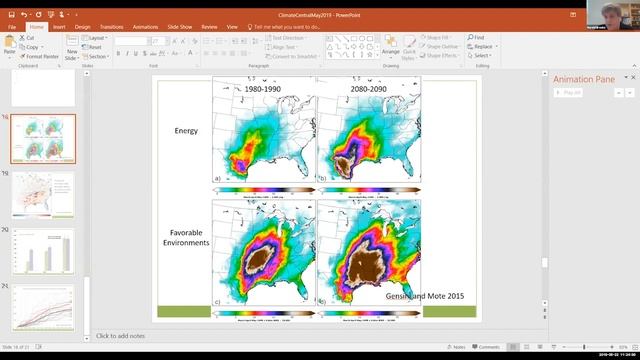Image resolution: width=640 pixels, height=360 pixels.
Task: Increase the font size
Action: pyautogui.click(x=175, y=41)
